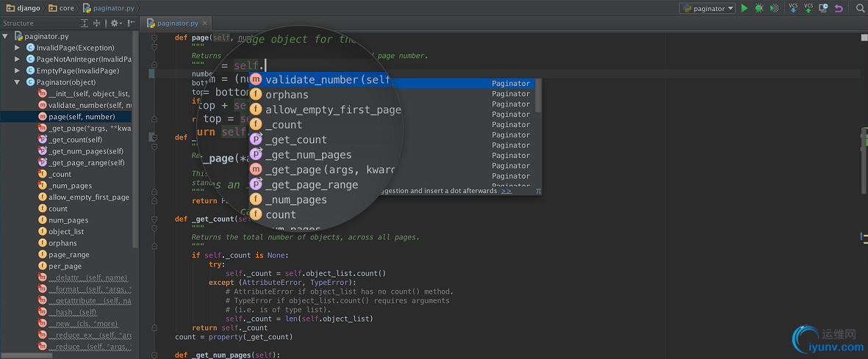Select _get_num_pages(self) in Structure tree

(81, 151)
